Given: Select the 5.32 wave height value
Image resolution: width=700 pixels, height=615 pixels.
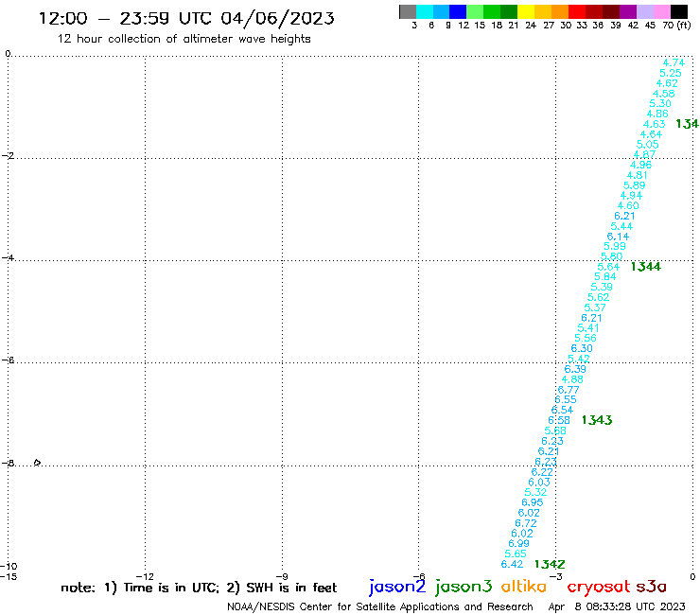Looking at the screenshot, I should click(x=535, y=492).
